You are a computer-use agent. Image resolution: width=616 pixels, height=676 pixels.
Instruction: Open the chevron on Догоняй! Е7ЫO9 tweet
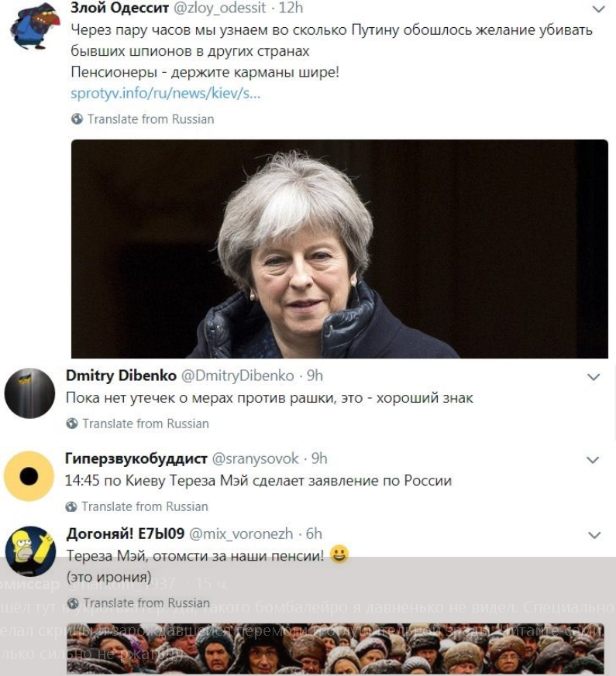click(x=594, y=534)
